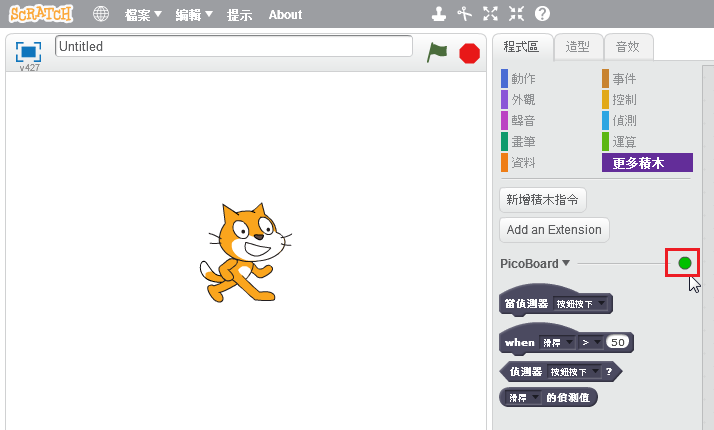This screenshot has height=430, width=714.
Task: Click the PicoBoard green status indicator
Action: point(684,263)
